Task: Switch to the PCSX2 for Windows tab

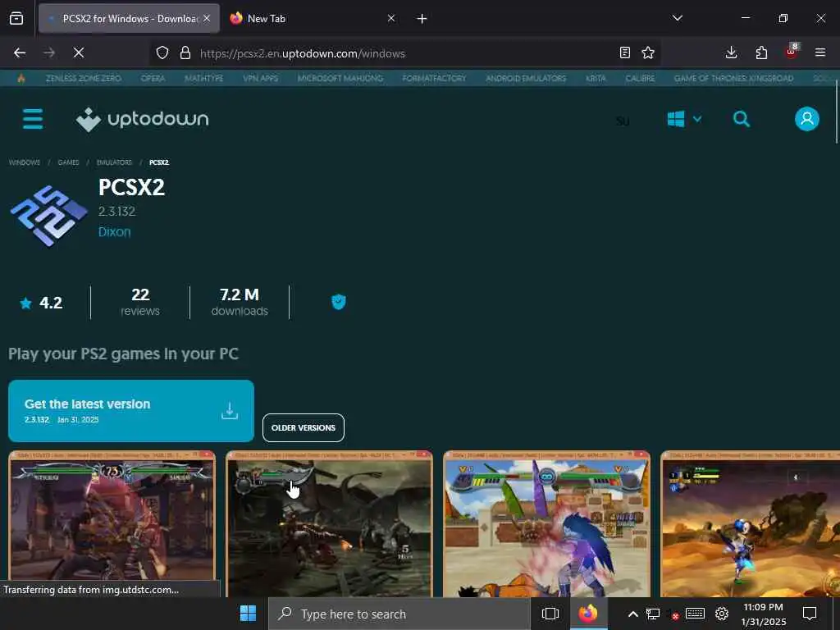Action: 129,19
